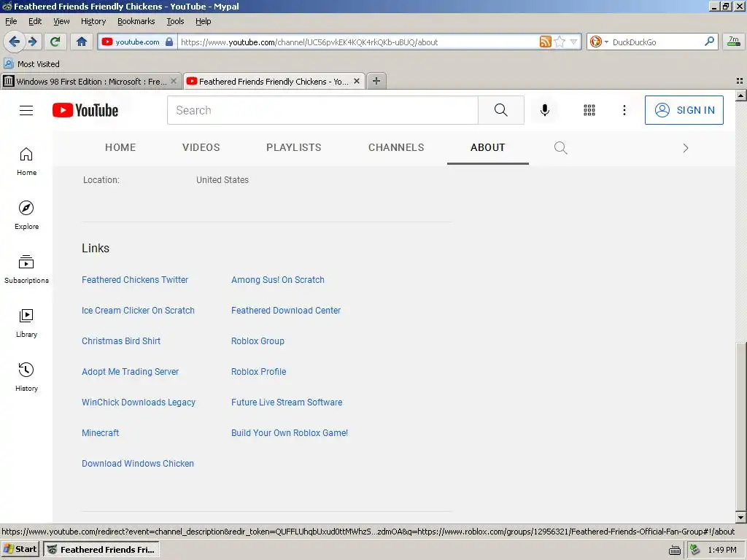Click the Zm toolbar button

(734, 42)
